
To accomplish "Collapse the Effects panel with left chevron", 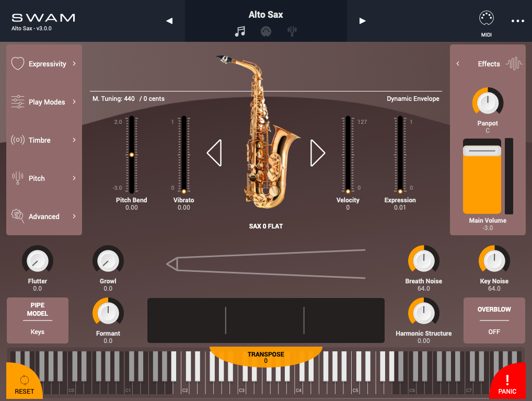I will tap(458, 64).
